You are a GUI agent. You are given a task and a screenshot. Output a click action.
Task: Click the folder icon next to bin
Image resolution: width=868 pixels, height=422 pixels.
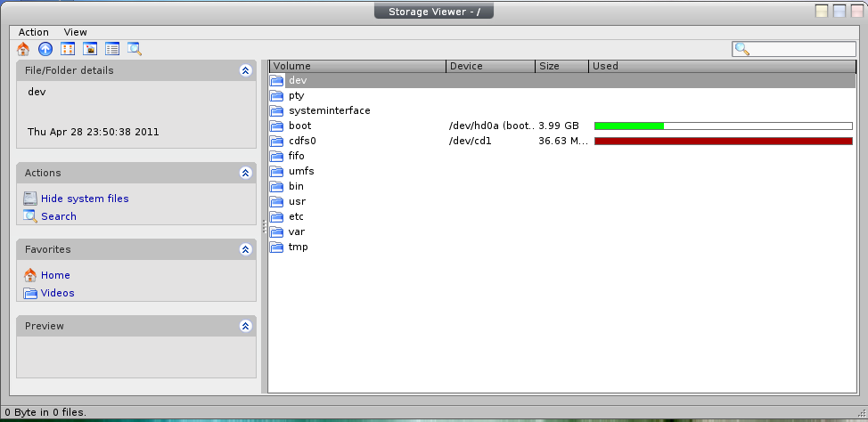(x=277, y=186)
